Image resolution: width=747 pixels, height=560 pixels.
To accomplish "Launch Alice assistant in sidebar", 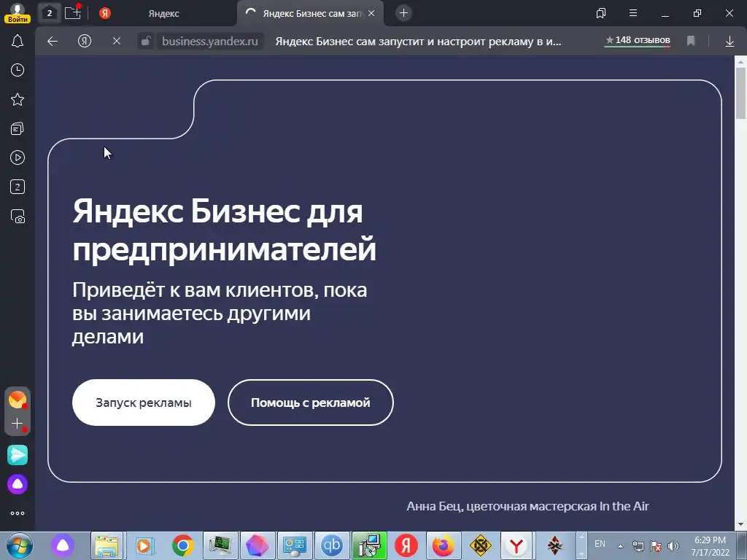I will click(18, 484).
